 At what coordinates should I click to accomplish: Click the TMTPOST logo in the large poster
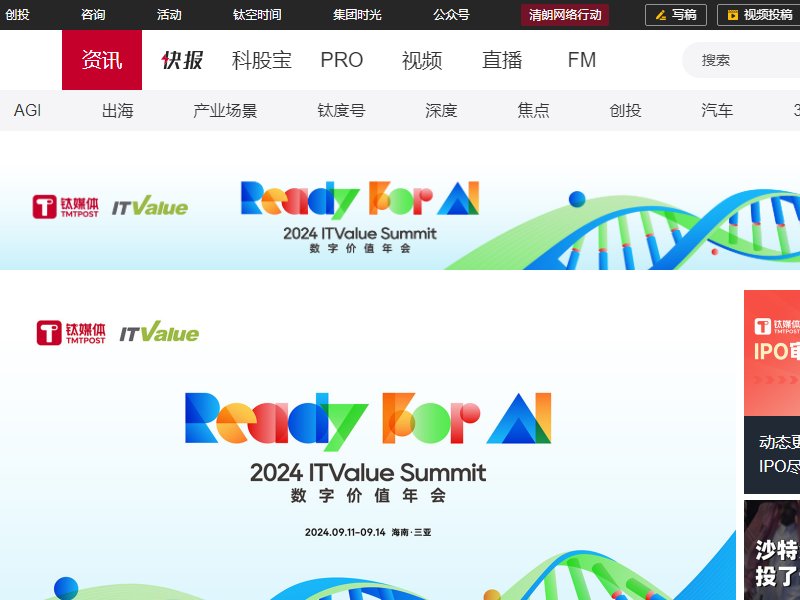tap(71, 333)
